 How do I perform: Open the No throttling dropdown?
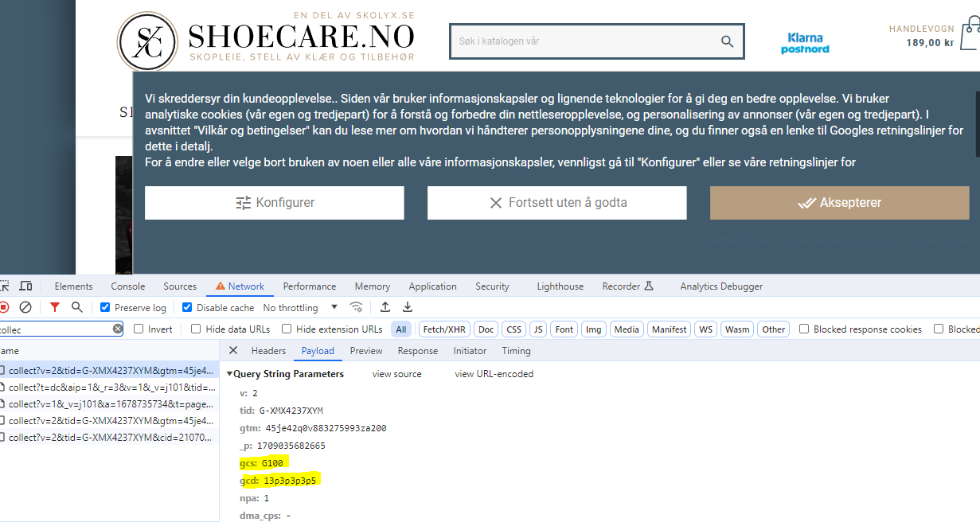coord(300,307)
